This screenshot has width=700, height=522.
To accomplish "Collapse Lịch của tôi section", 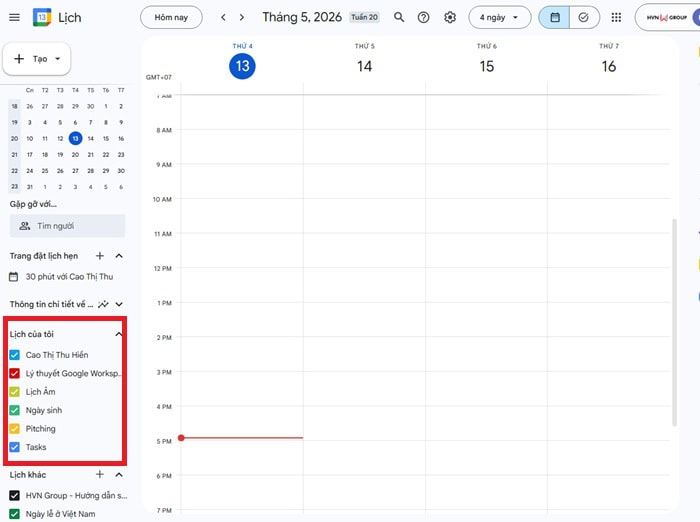I will point(118,334).
